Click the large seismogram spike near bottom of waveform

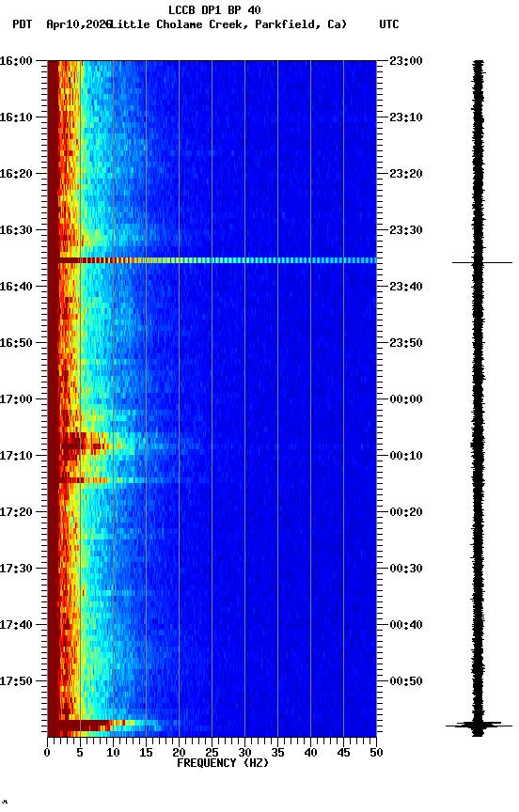tap(478, 725)
